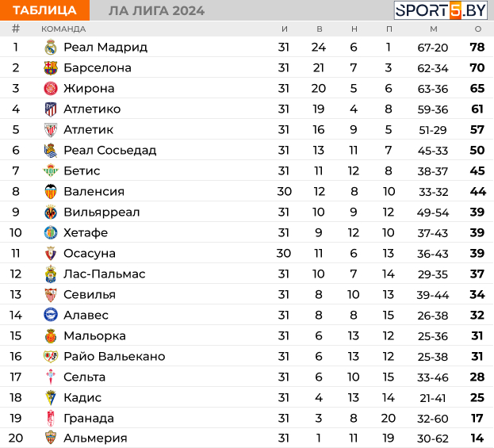Click the ЛА ЛИГА 2024 header title
Screen dimensions: 494x448
pyautogui.click(x=156, y=11)
